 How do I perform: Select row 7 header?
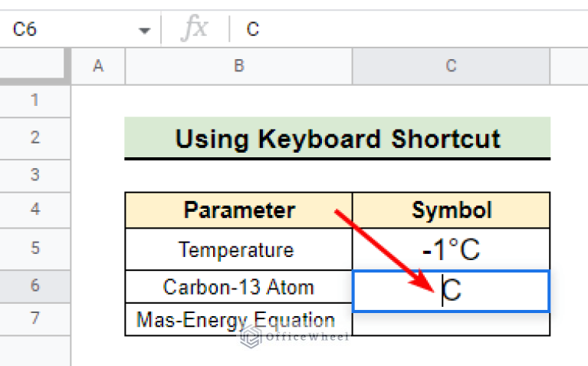[x=34, y=318]
